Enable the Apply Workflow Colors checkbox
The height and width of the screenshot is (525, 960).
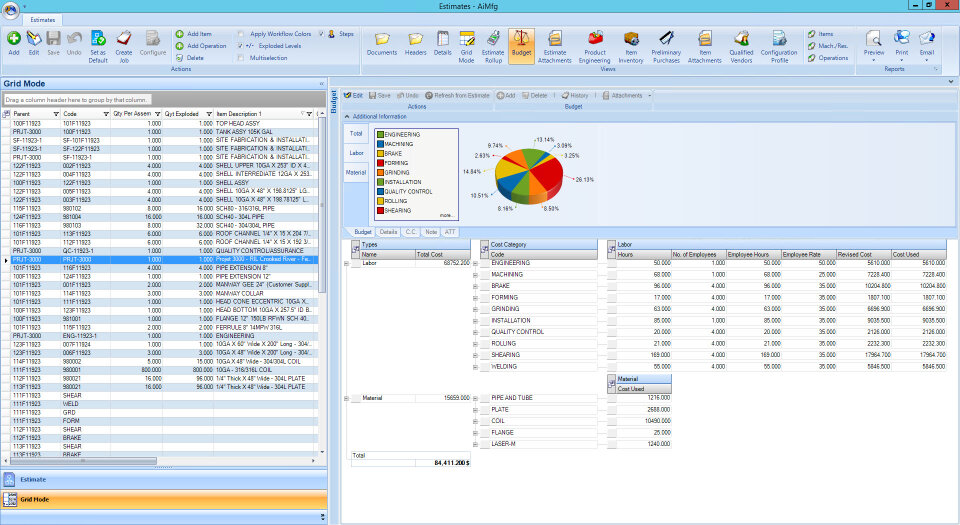[x=241, y=34]
